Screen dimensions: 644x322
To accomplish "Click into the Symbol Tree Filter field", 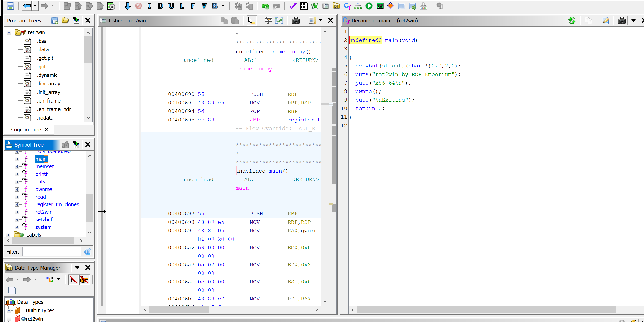I will pos(52,252).
